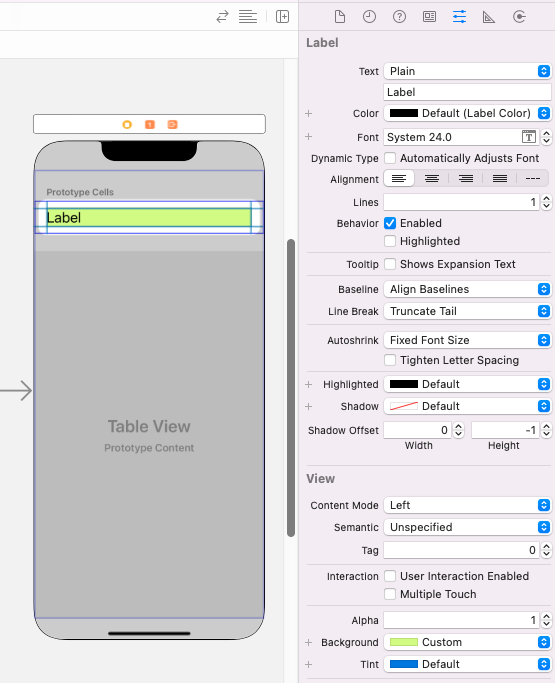Viewport: 555px width, 683px height.
Task: Click the Alpha value field
Action: pos(461,620)
